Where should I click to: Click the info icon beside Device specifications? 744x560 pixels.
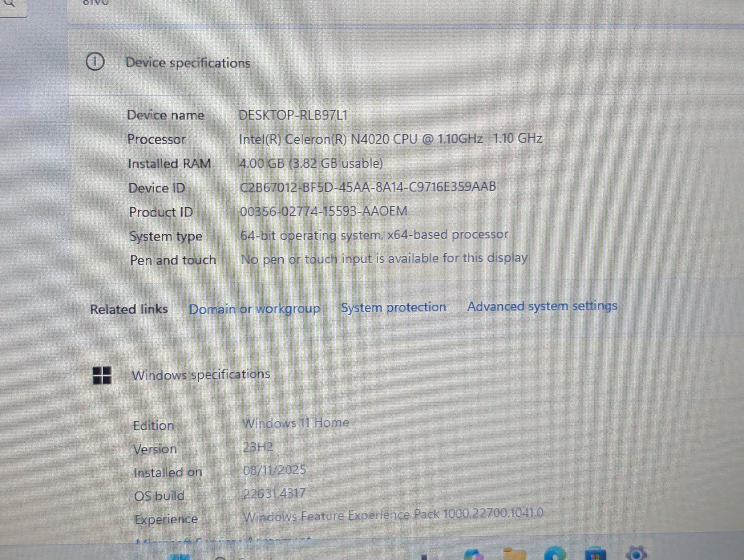tap(95, 62)
